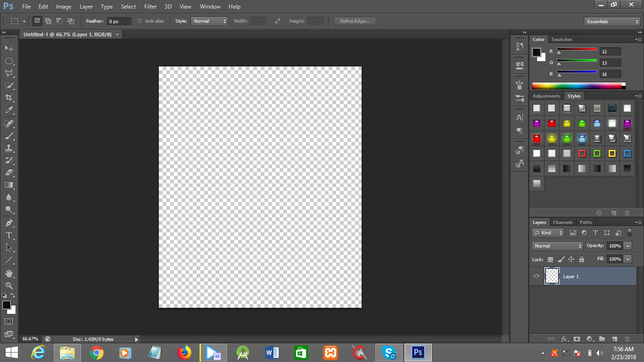The image size is (644, 362).
Task: Select the Healing Brush tool
Action: 9,123
